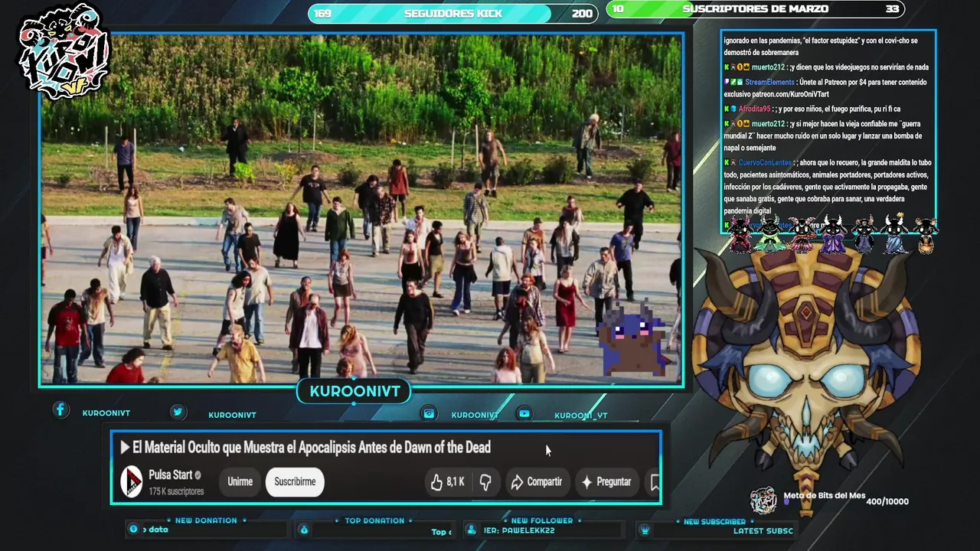Click the zombie crowd video frame
The height and width of the screenshot is (551, 980).
[361, 208]
